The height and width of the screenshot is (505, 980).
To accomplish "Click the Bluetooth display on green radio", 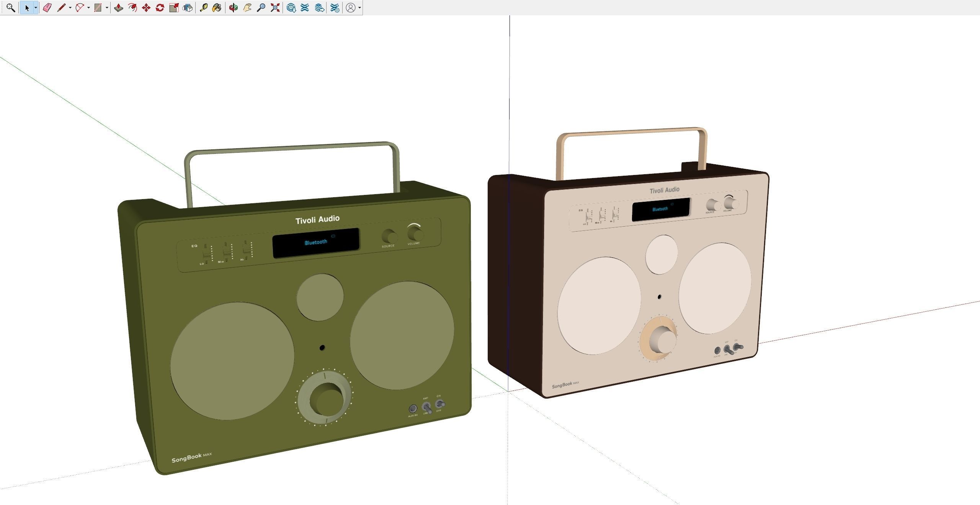I will coord(316,242).
